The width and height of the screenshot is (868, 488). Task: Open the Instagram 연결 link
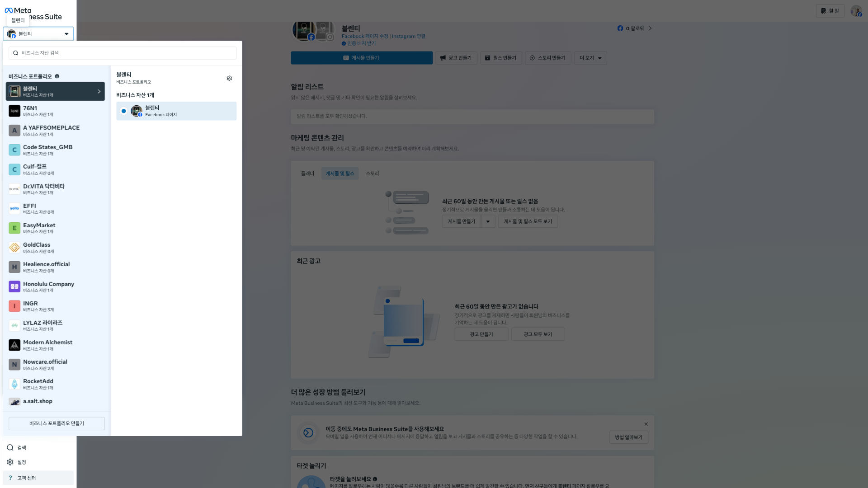tap(409, 36)
